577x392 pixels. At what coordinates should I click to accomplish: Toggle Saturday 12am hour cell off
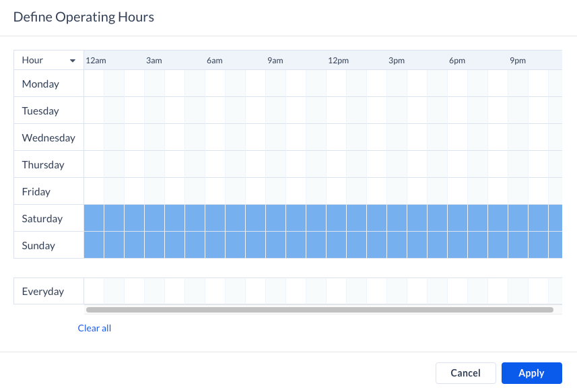(x=94, y=218)
